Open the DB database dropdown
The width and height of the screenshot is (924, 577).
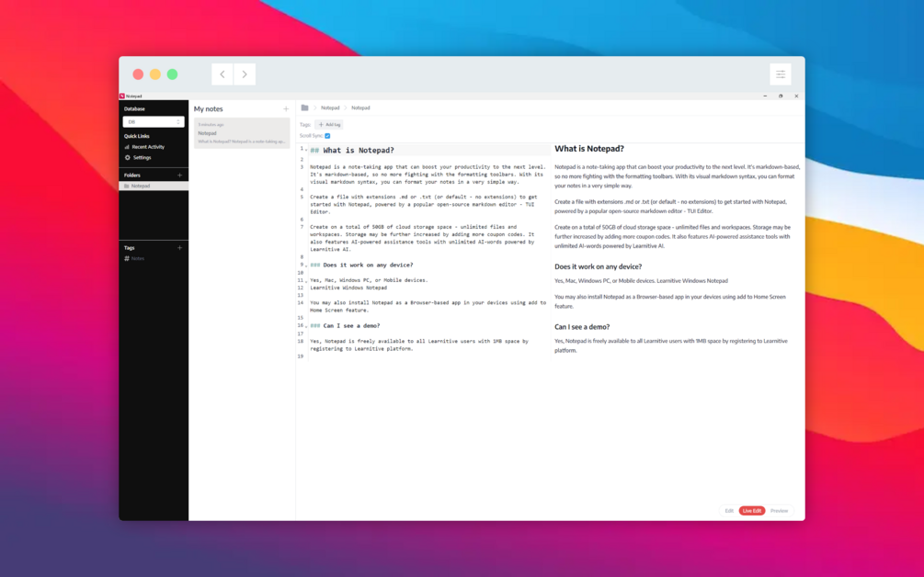coord(154,122)
